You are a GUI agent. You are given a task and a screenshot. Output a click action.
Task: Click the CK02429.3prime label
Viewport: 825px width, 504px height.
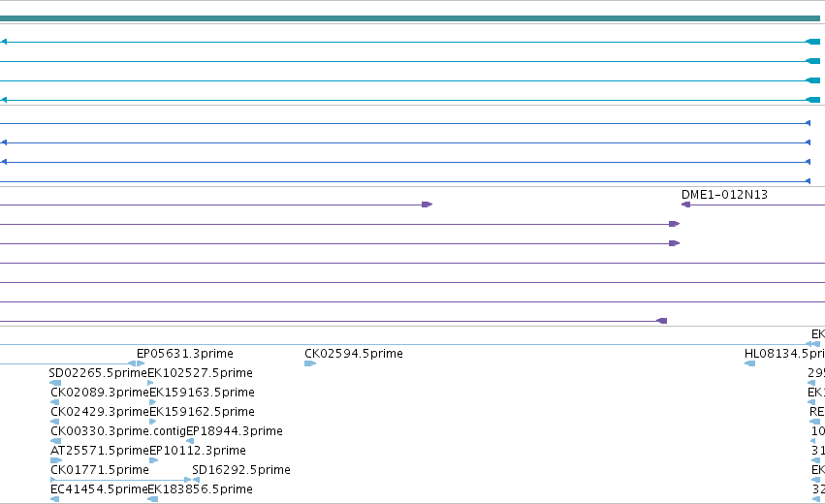point(100,412)
